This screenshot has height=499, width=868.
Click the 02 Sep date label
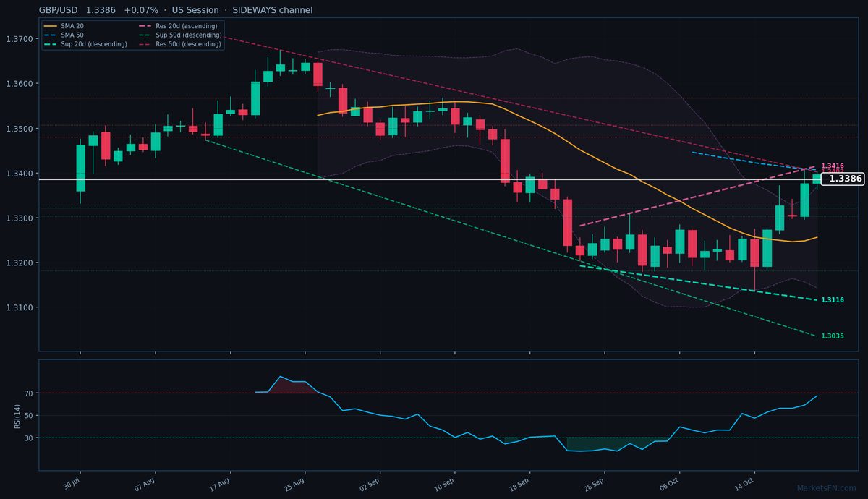[369, 485]
